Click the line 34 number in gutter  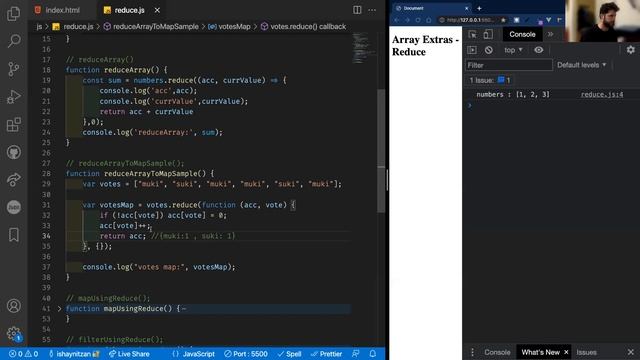46,236
